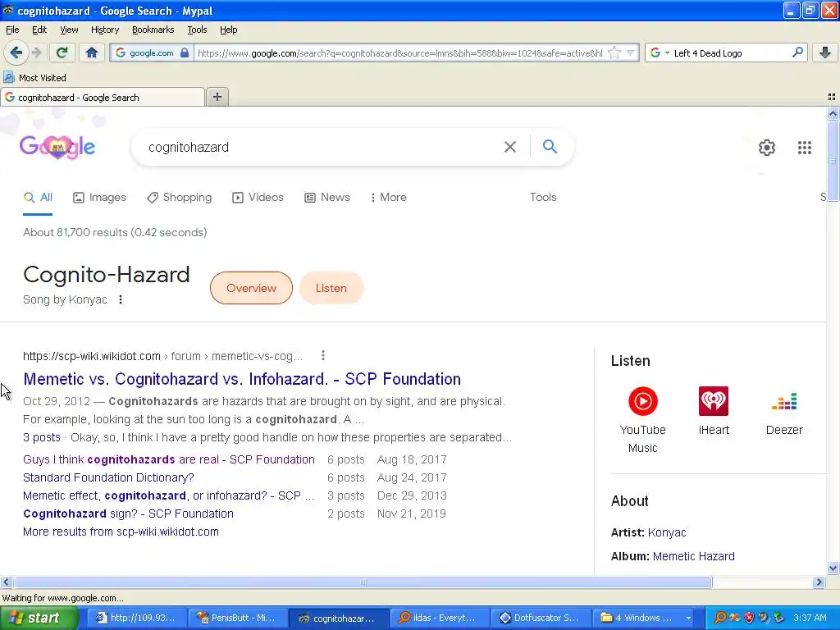Image resolution: width=840 pixels, height=630 pixels.
Task: Open the Tools menu in menu bar
Action: pos(197,30)
